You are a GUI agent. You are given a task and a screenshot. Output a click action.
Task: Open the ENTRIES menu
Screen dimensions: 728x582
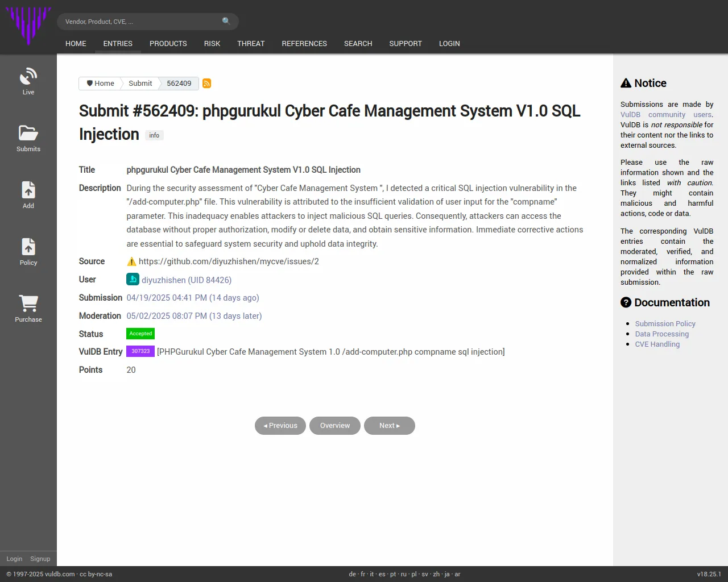coord(118,44)
